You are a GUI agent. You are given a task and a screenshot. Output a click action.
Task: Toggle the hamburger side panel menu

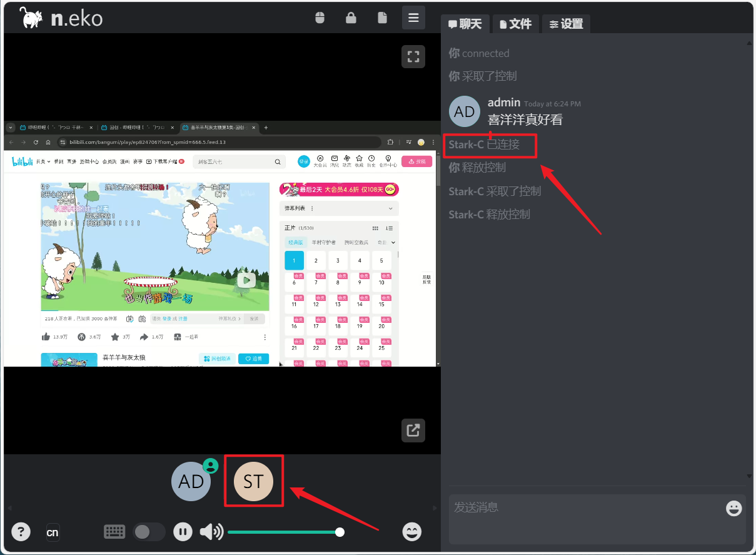pos(413,18)
